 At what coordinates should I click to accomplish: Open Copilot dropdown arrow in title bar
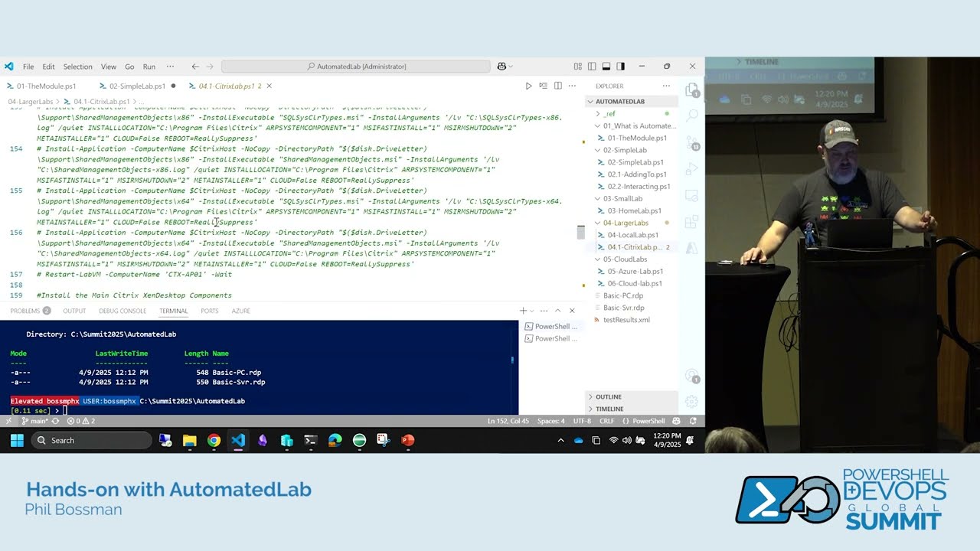coord(511,67)
